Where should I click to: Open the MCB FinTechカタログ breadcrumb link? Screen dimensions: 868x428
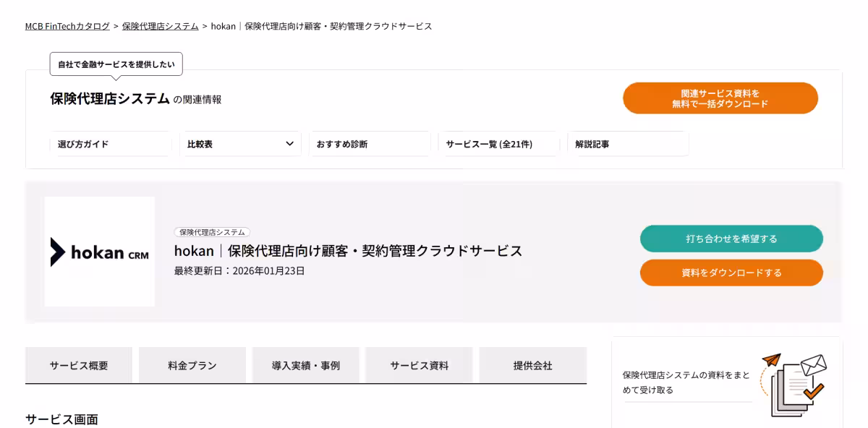[67, 26]
